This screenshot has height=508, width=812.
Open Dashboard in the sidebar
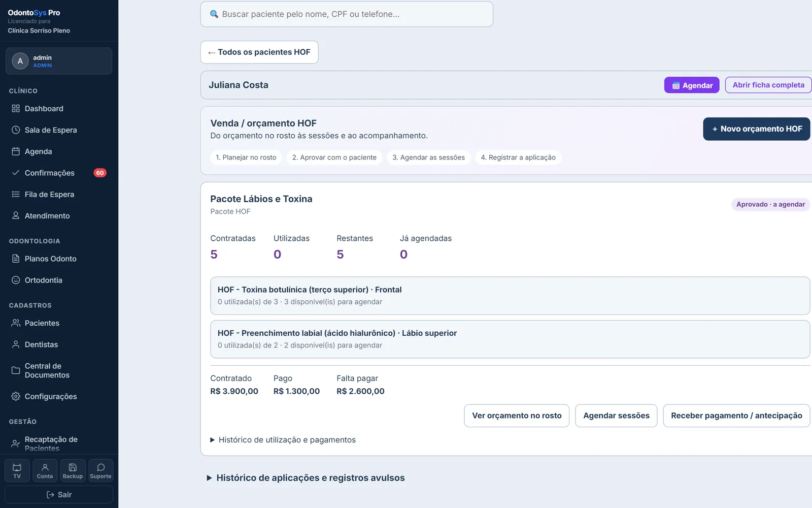pos(59,109)
